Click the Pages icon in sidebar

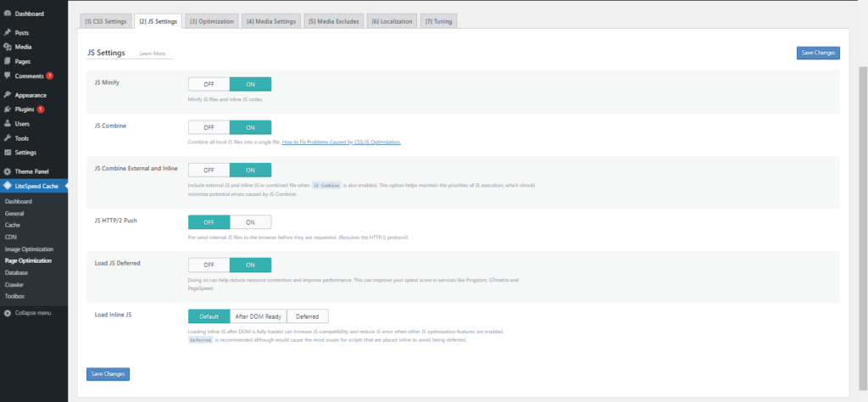coord(8,61)
